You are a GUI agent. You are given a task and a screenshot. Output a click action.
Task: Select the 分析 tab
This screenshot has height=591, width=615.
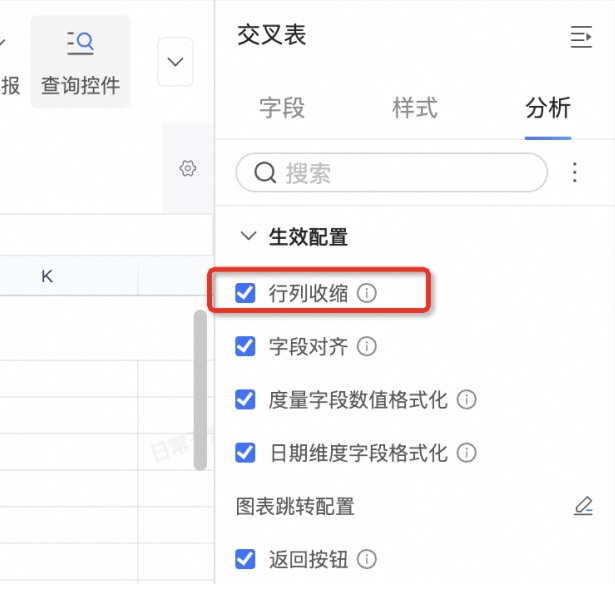coord(548,108)
